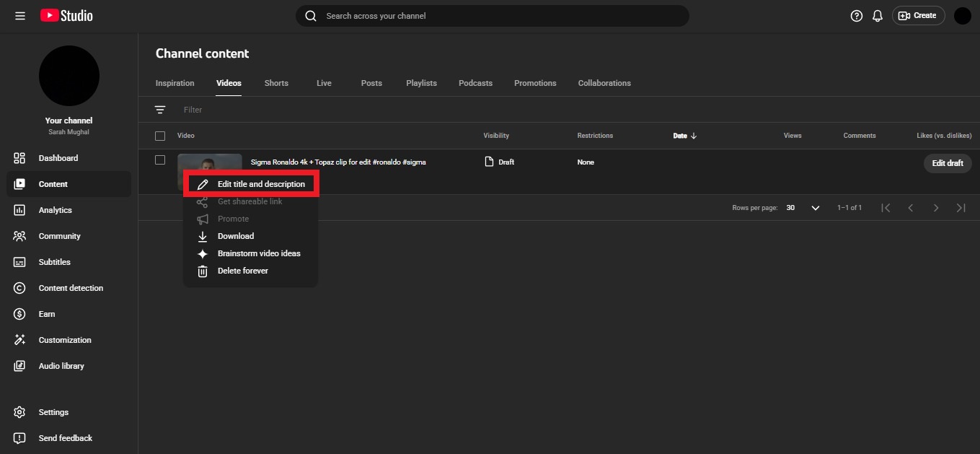
Task: Open the Dashboard section
Action: click(x=58, y=157)
